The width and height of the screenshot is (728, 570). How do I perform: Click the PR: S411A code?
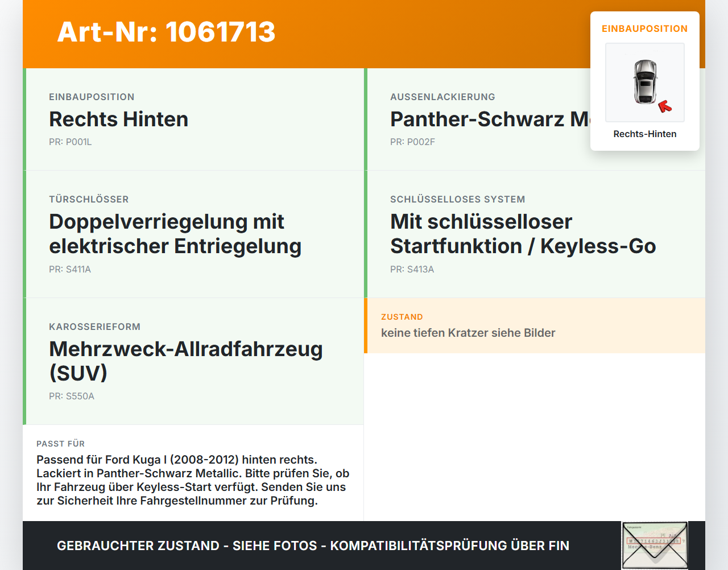70,270
